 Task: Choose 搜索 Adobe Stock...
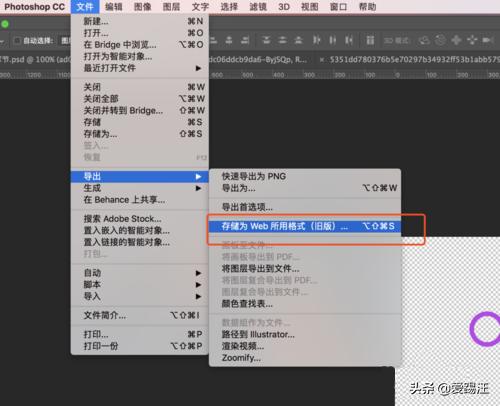[x=140, y=219]
